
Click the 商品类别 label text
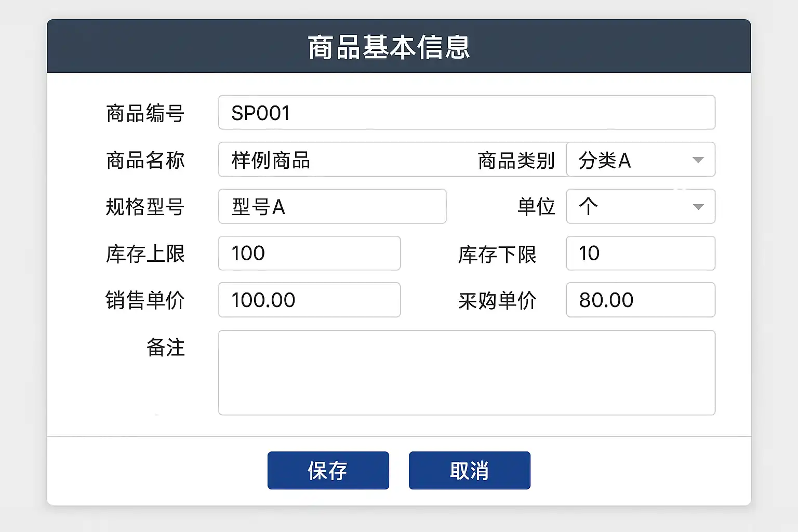pos(516,161)
